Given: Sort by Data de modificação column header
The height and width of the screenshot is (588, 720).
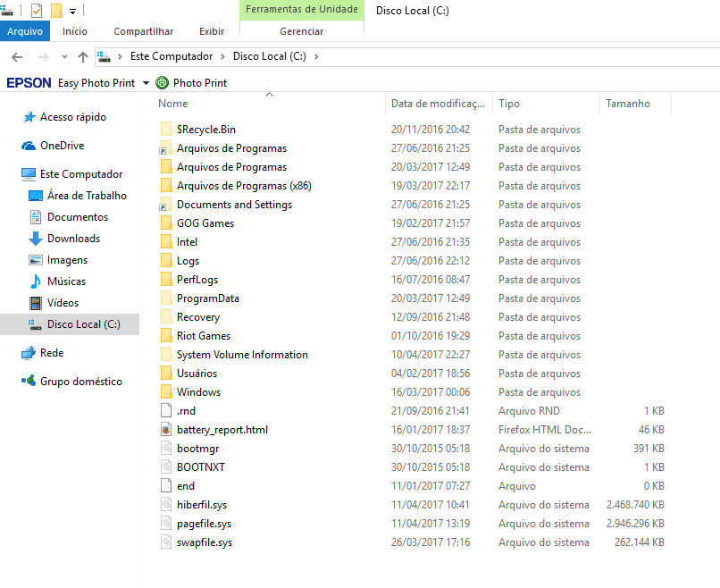Looking at the screenshot, I should tap(438, 104).
